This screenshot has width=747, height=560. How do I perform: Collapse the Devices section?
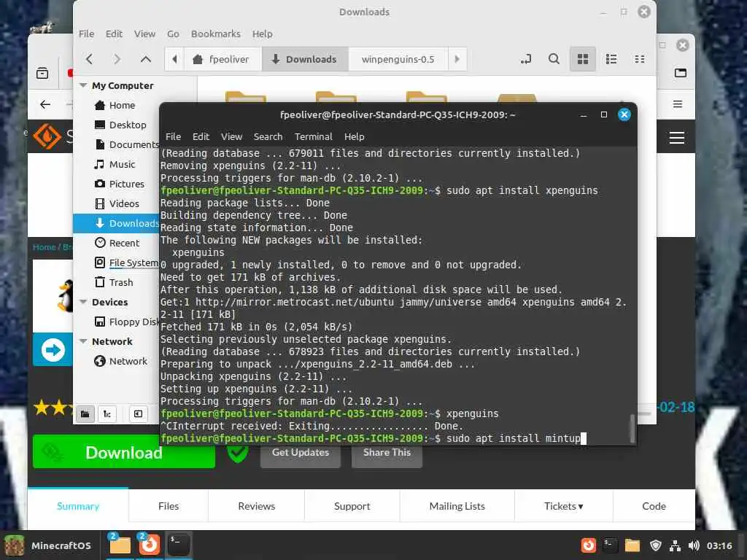click(83, 302)
